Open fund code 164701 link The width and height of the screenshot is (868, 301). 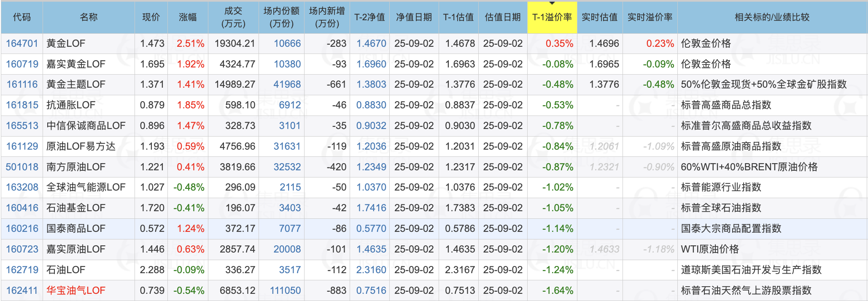pyautogui.click(x=22, y=43)
